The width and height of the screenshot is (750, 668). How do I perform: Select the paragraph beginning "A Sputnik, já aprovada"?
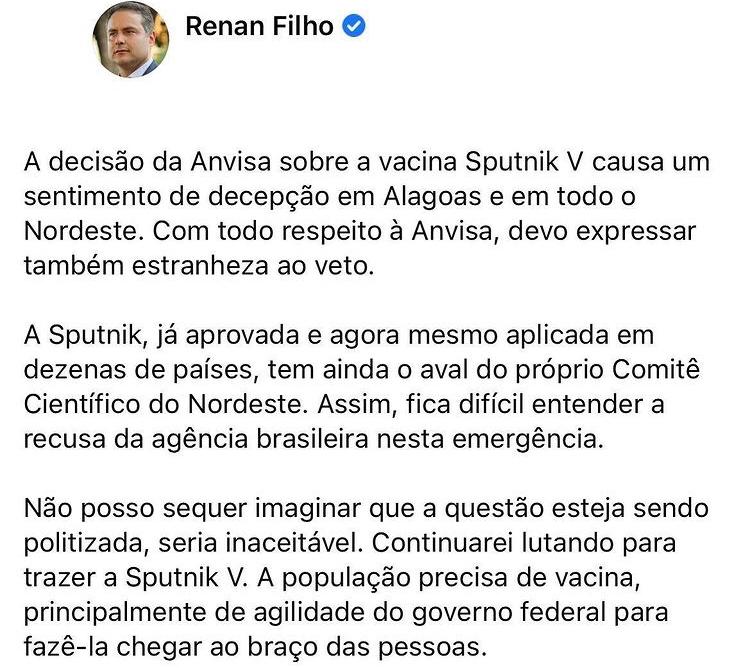(362, 387)
